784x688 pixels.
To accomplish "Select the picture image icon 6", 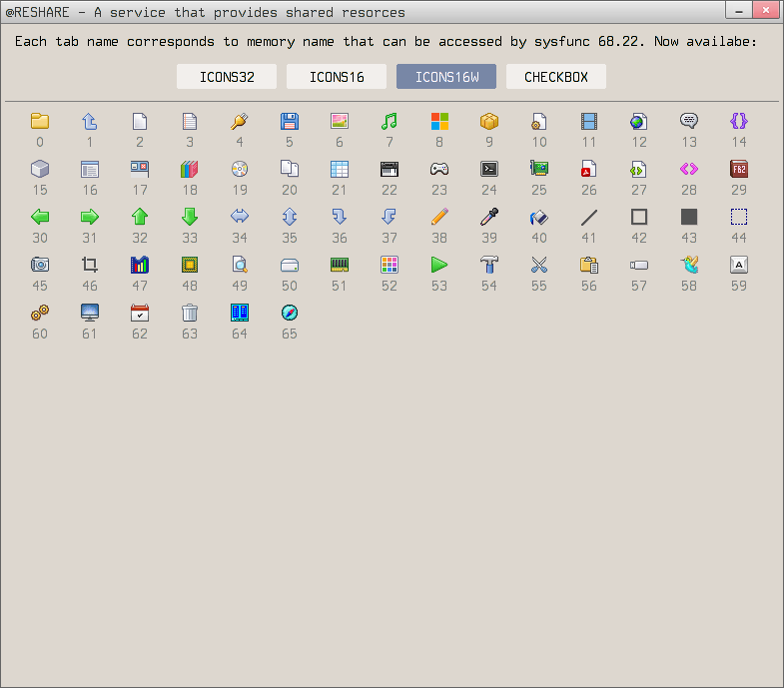I will pos(340,121).
